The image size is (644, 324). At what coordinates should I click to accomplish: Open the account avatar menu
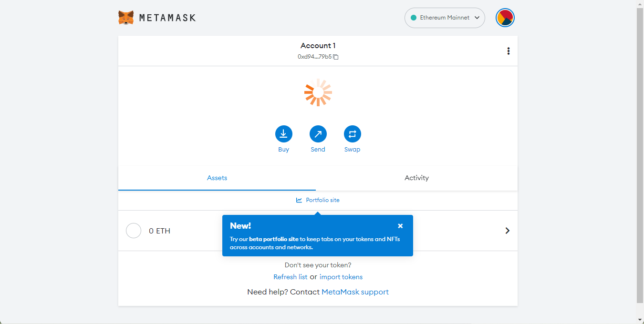point(505,18)
